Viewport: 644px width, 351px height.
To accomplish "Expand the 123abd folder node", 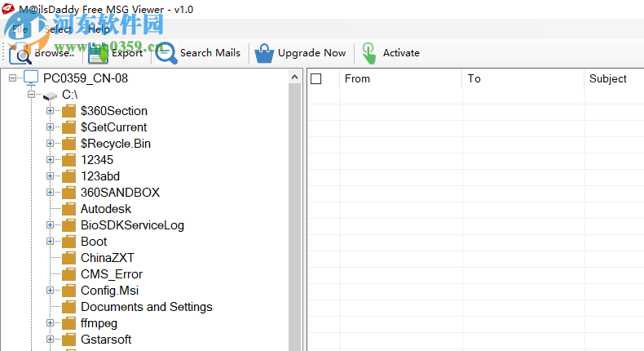I will click(50, 176).
